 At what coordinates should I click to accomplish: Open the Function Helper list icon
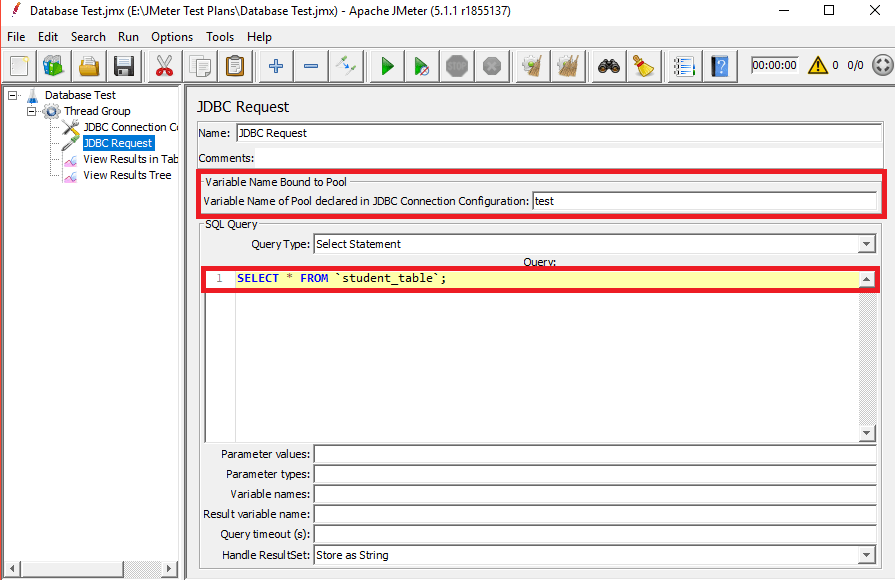[684, 66]
